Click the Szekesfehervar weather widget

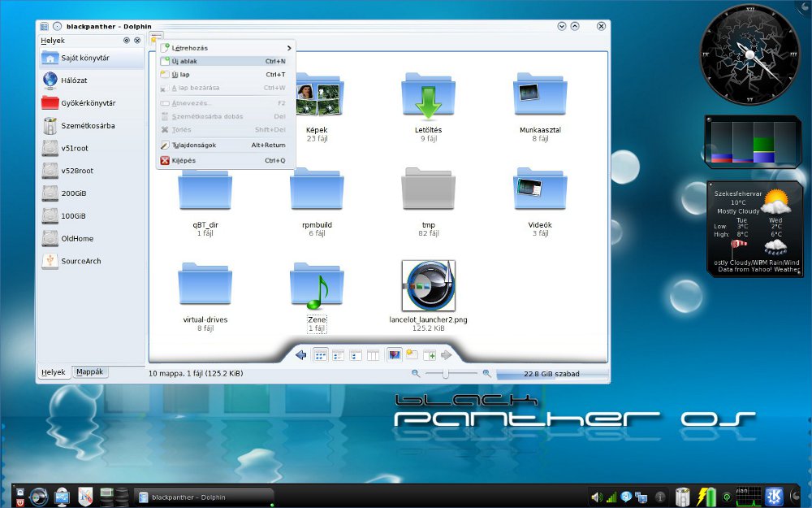[755, 228]
